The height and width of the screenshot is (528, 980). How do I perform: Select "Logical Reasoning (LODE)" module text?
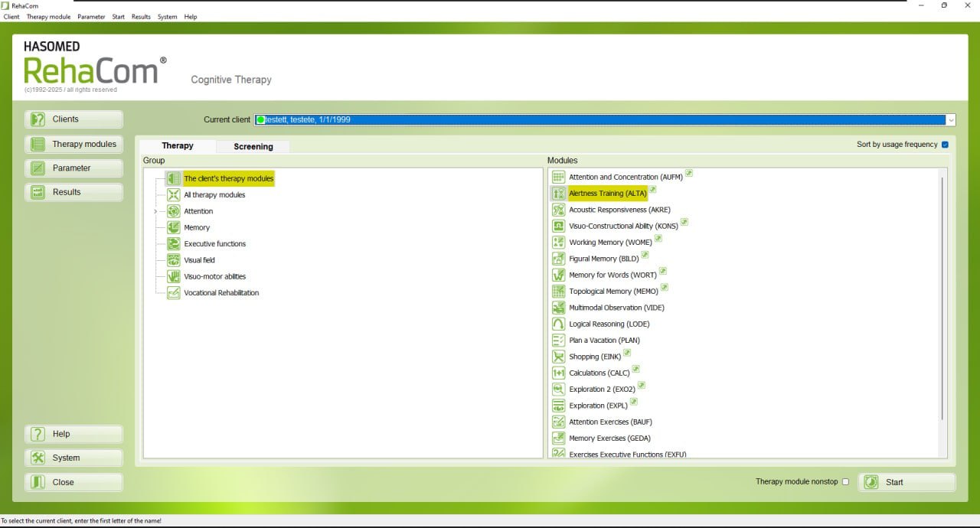[609, 324]
